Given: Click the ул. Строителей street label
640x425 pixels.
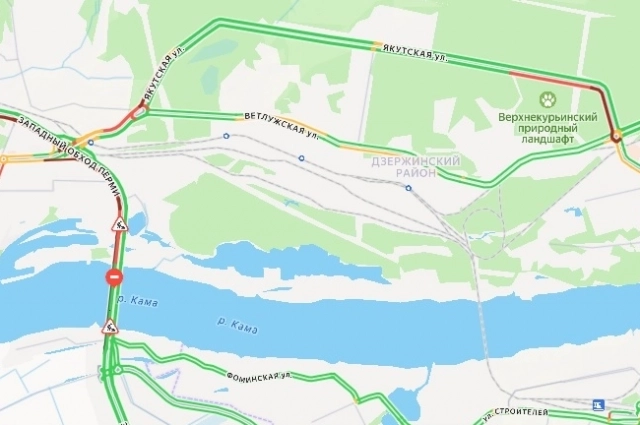Looking at the screenshot, I should click(515, 414).
